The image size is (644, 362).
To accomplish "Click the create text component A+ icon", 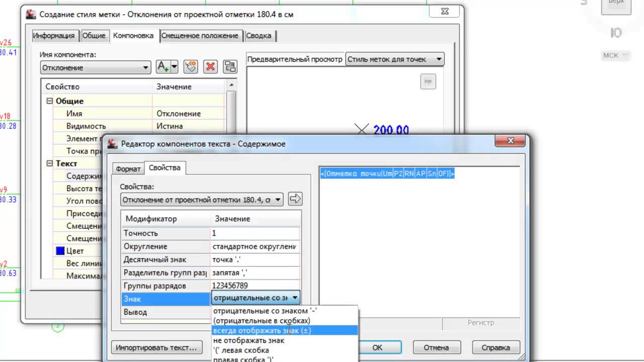I will point(163,66).
